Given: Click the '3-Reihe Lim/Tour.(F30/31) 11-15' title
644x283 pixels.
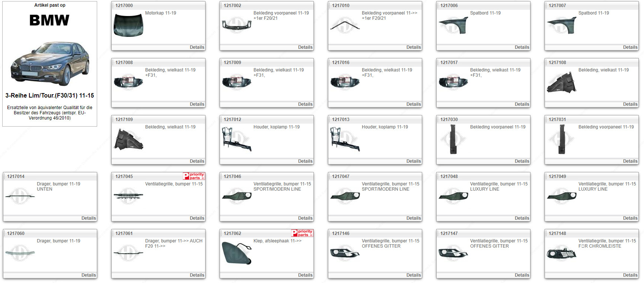Looking at the screenshot, I should point(50,96).
